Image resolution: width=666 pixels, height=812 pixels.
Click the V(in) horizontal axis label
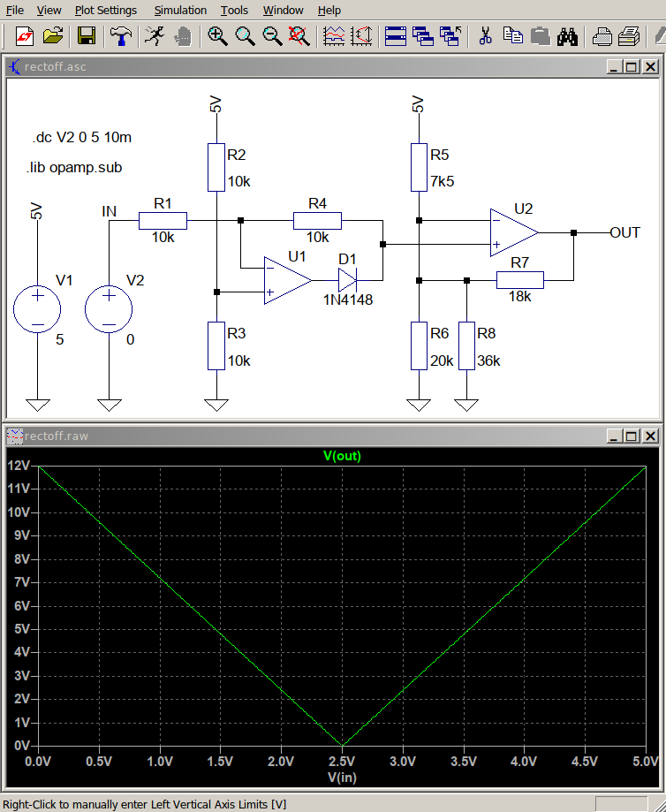pyautogui.click(x=343, y=777)
